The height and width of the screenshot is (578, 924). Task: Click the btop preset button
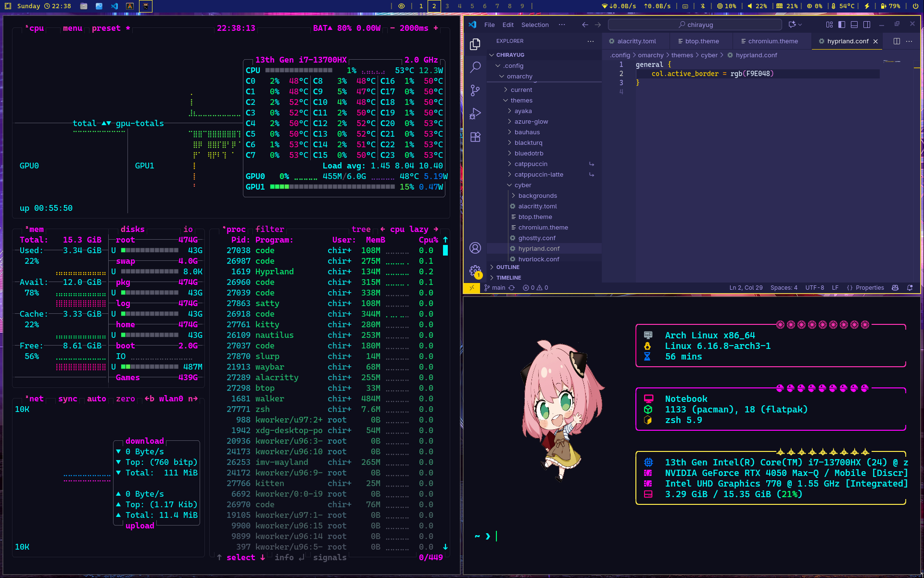coord(111,28)
